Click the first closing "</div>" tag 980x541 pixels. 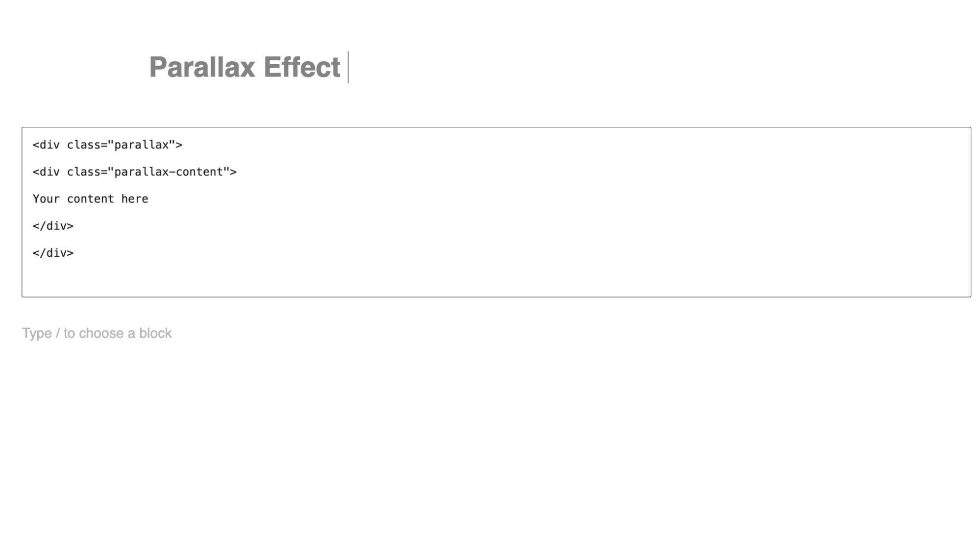click(53, 226)
